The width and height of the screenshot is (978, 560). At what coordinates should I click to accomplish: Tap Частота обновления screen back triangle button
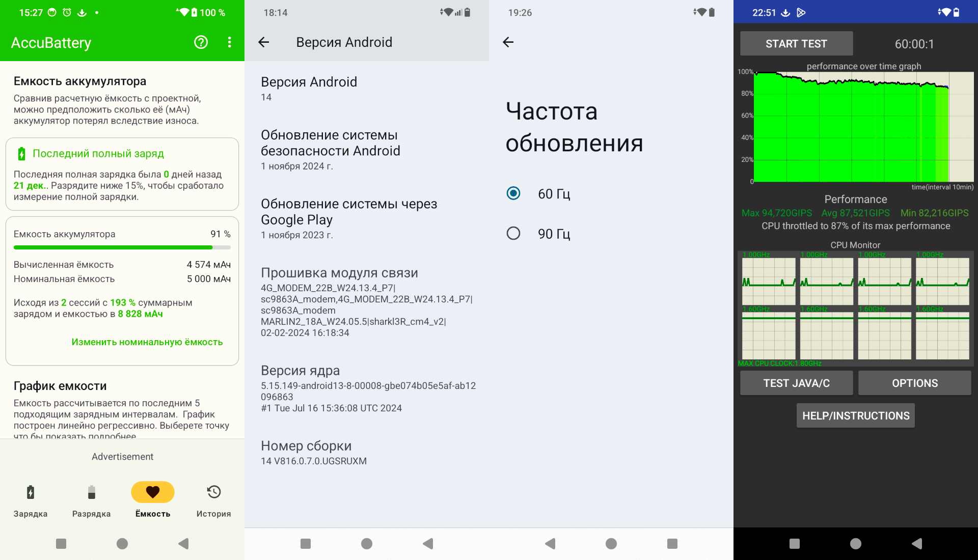click(x=550, y=544)
